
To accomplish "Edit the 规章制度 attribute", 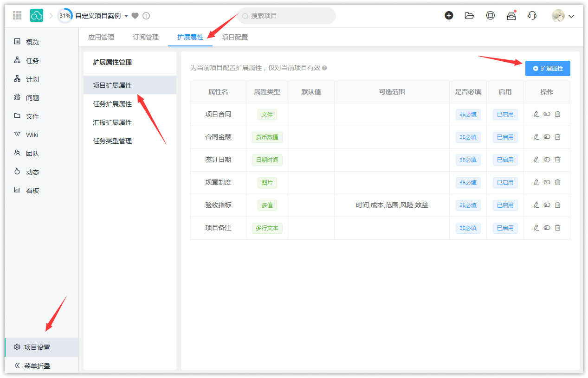I will coord(536,182).
